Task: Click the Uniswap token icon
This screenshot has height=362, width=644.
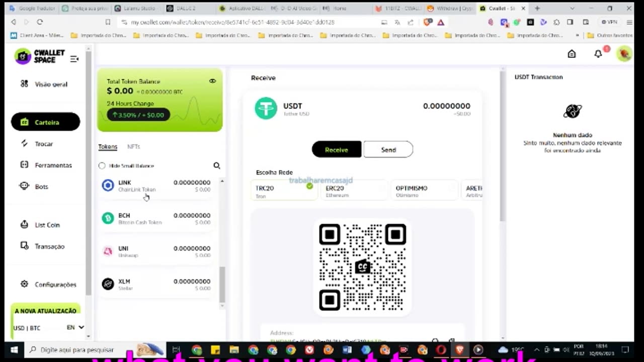Action: click(x=108, y=251)
